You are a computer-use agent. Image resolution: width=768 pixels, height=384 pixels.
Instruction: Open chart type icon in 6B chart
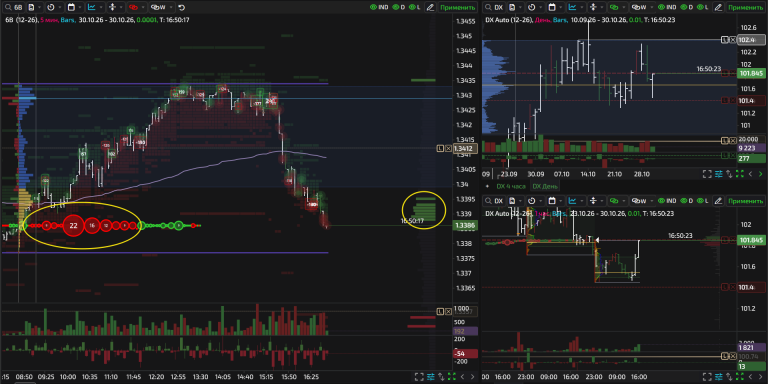92,7
